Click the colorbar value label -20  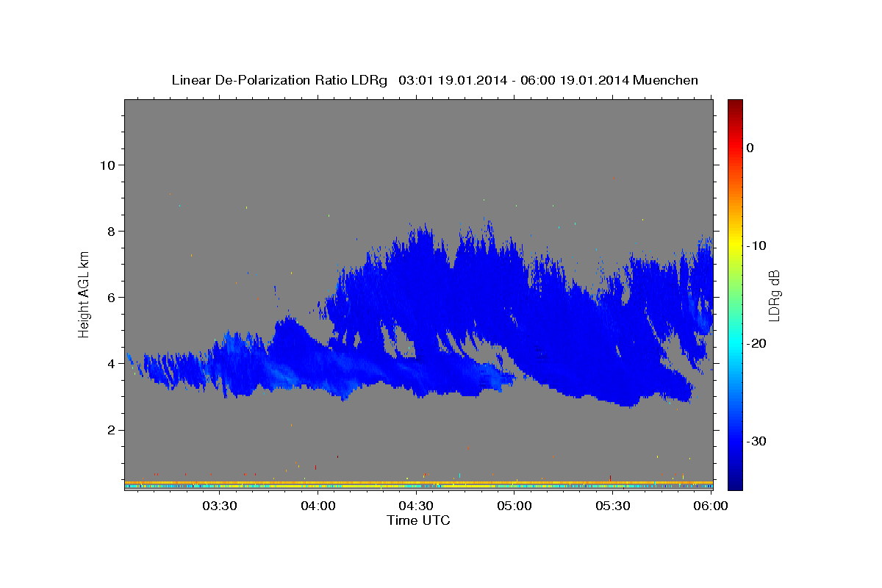pyautogui.click(x=756, y=343)
